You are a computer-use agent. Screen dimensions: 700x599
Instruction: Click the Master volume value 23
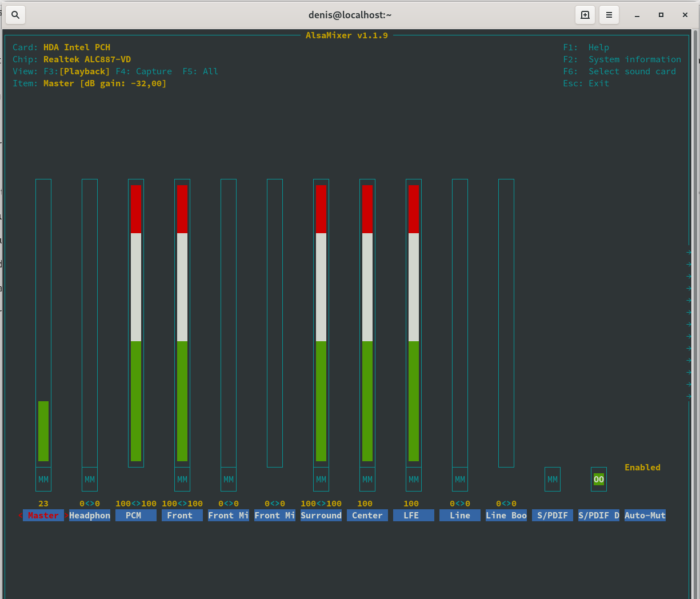43,504
